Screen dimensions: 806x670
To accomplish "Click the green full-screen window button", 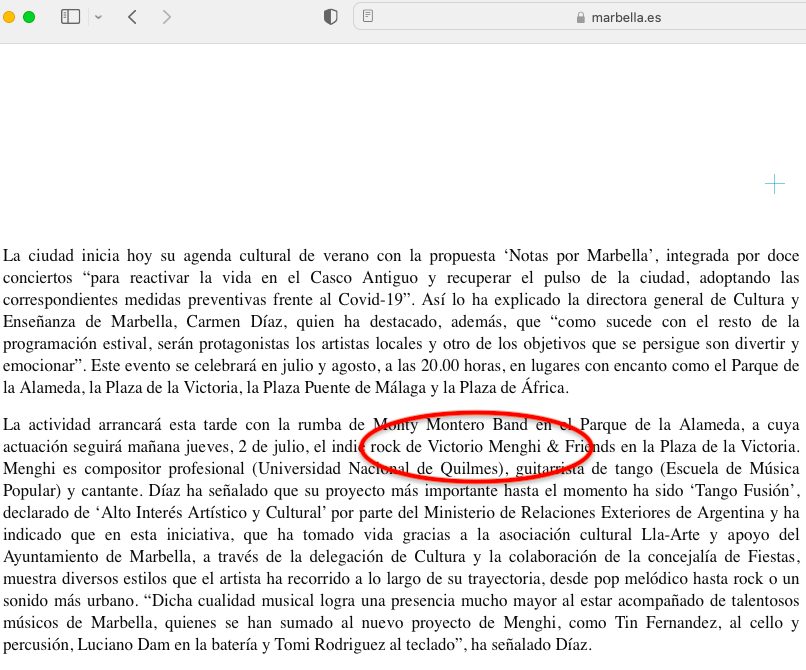I will click(x=29, y=17).
